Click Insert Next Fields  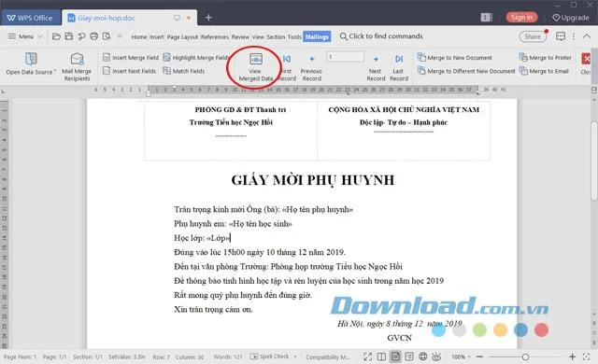[130, 71]
